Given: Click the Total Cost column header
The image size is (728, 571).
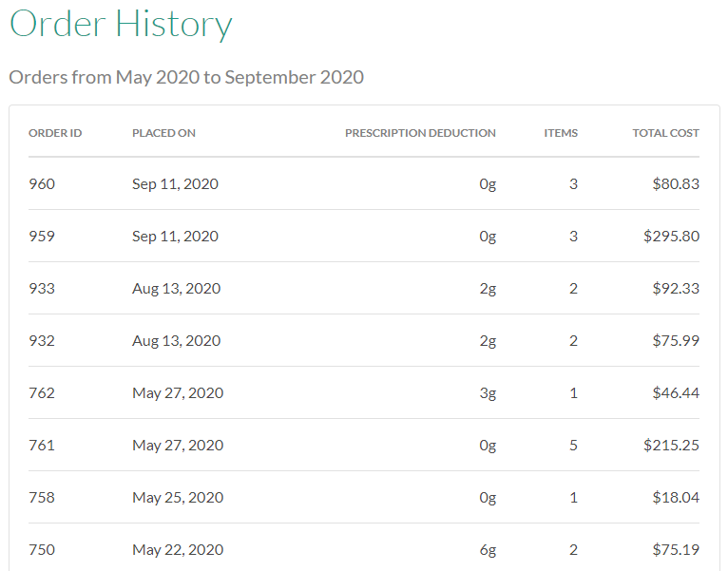Looking at the screenshot, I should 665,133.
